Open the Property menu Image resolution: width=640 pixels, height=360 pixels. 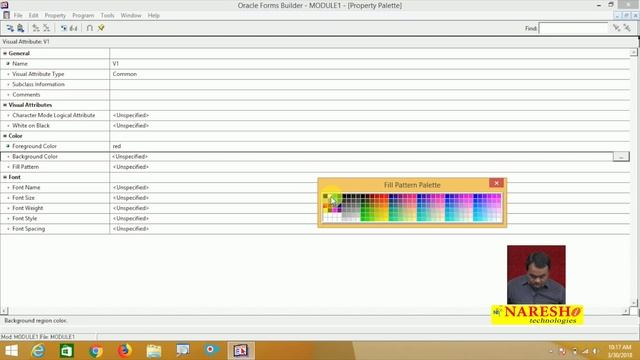tap(55, 16)
